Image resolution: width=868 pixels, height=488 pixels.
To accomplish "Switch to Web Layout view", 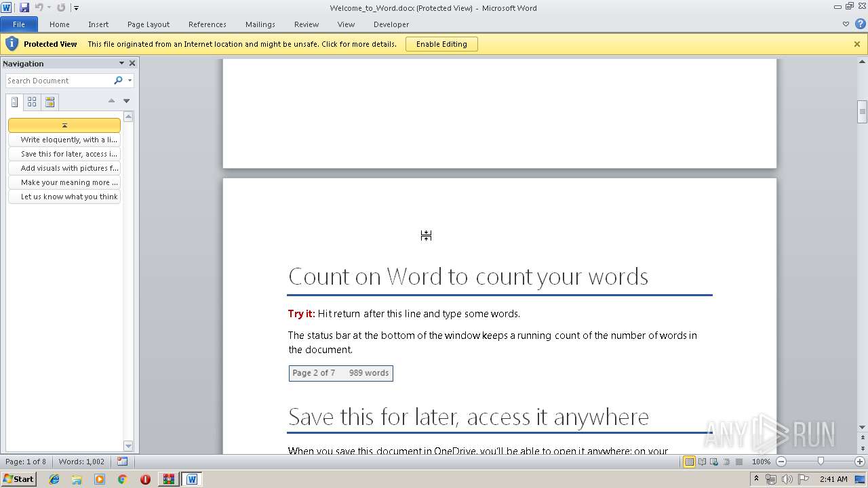I will coord(714,462).
